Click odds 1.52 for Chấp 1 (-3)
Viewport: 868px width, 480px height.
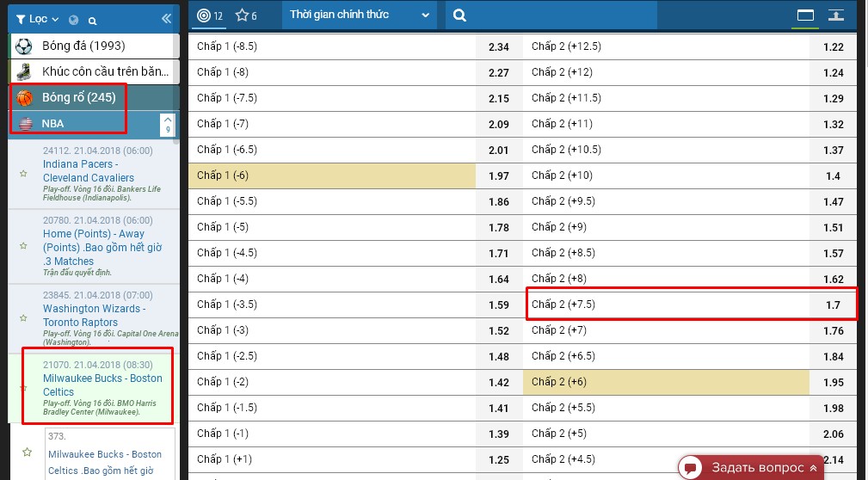(499, 330)
